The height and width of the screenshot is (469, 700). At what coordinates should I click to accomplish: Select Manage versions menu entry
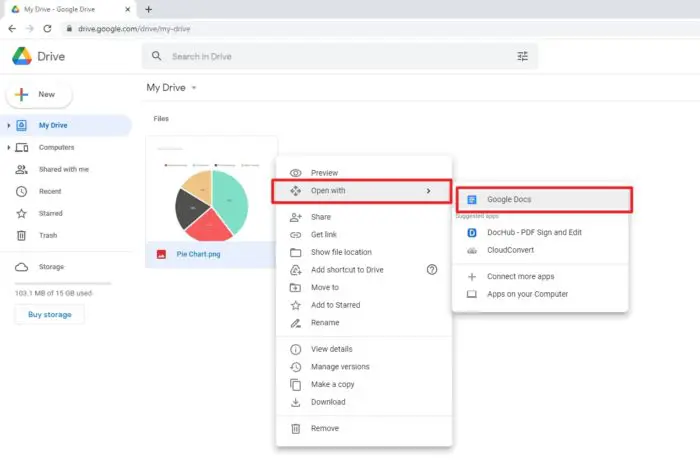[364, 367]
